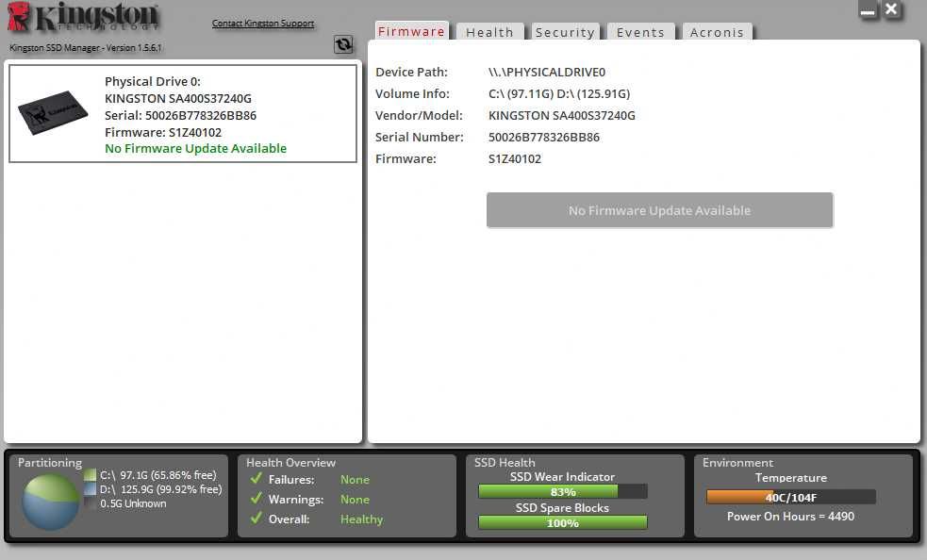This screenshot has width=927, height=560.
Task: Click the blue D:\ partition legend square
Action: (90, 489)
